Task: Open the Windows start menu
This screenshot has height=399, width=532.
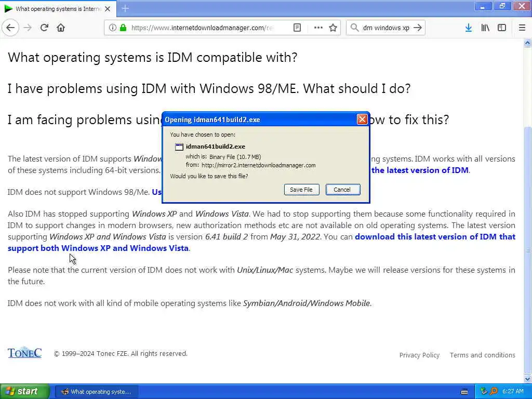Action: coord(25,392)
